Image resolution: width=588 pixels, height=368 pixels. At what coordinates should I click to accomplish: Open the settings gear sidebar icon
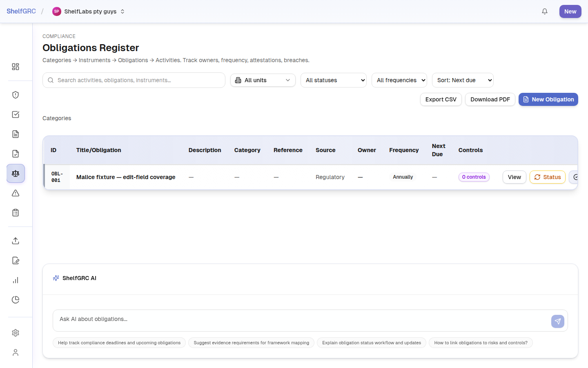click(x=16, y=333)
